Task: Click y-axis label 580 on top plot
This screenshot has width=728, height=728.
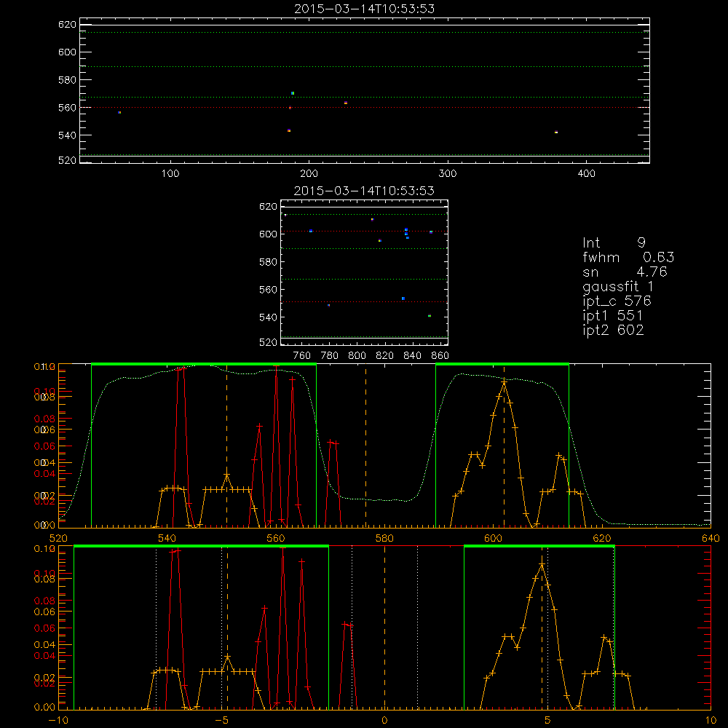Action: coord(67,80)
